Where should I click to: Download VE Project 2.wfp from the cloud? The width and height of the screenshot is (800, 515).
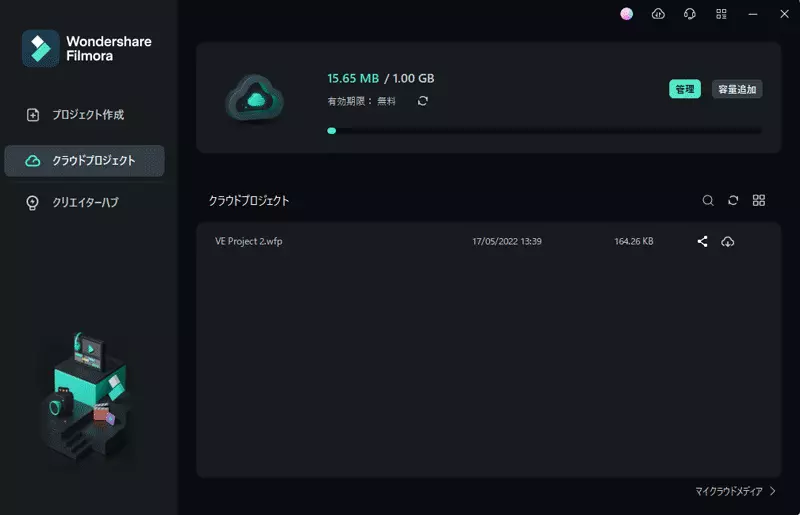pyautogui.click(x=728, y=242)
